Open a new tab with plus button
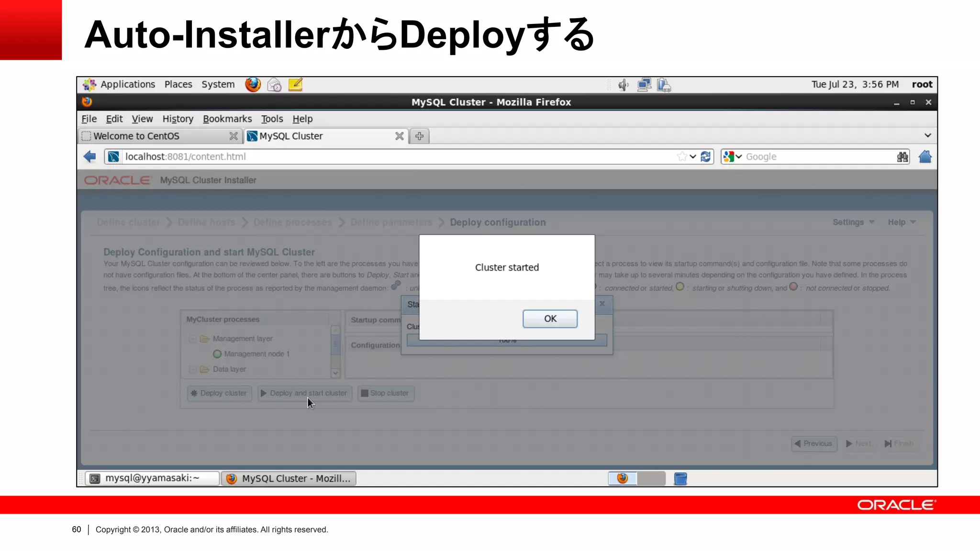The width and height of the screenshot is (980, 551). pyautogui.click(x=419, y=136)
